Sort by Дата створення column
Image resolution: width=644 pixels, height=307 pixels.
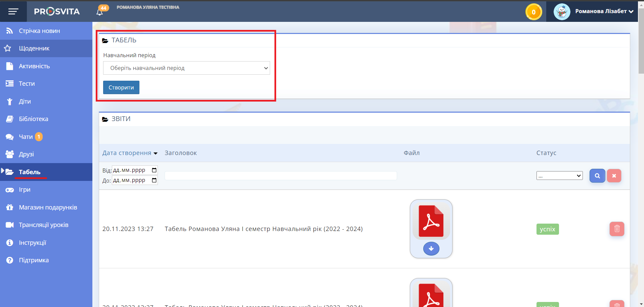(x=130, y=153)
